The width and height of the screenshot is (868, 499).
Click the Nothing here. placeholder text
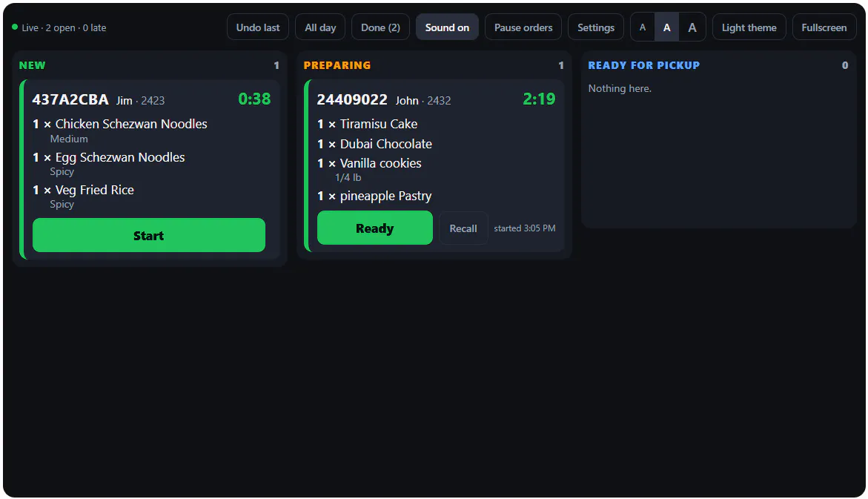tap(620, 89)
